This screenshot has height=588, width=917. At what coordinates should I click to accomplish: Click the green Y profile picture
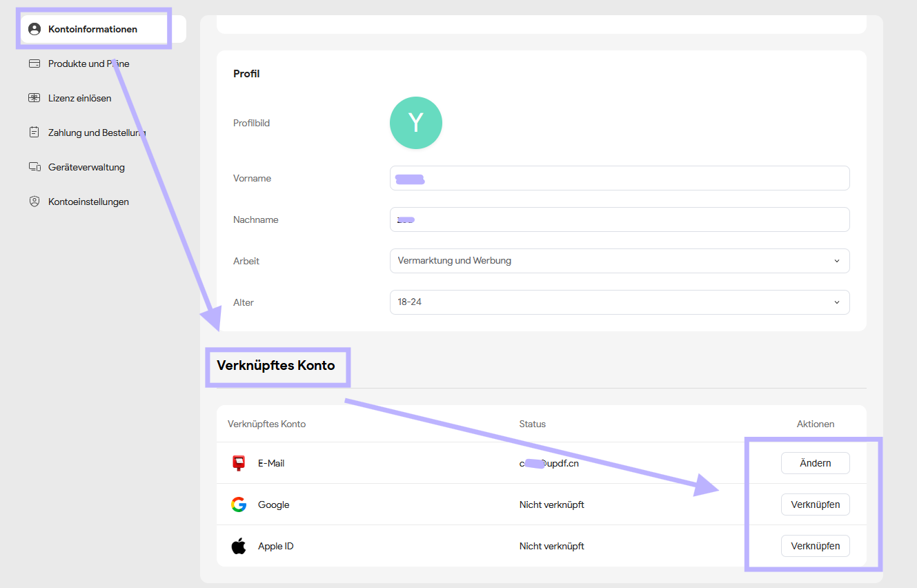pos(416,123)
